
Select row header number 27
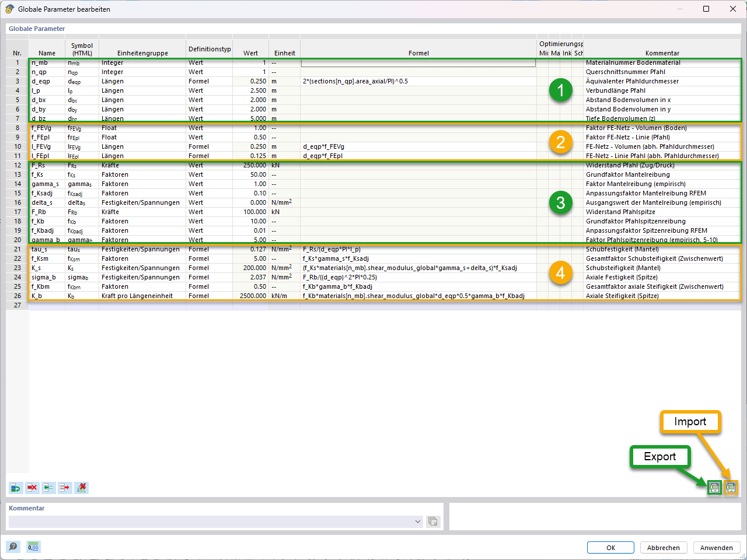(18, 305)
